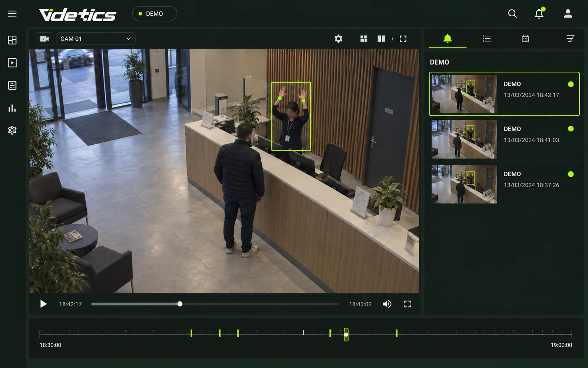Click the 18:30:00 timeline start label
This screenshot has height=368, width=588.
50,345
